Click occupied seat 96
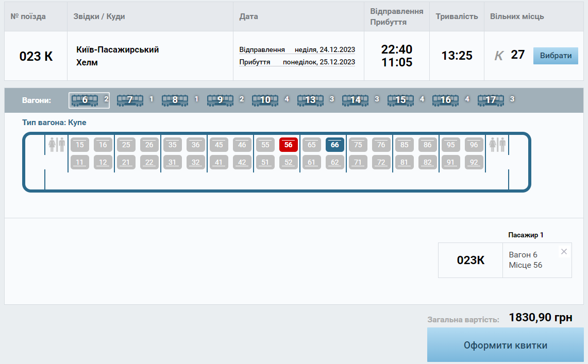This screenshot has height=364, width=588. [474, 145]
